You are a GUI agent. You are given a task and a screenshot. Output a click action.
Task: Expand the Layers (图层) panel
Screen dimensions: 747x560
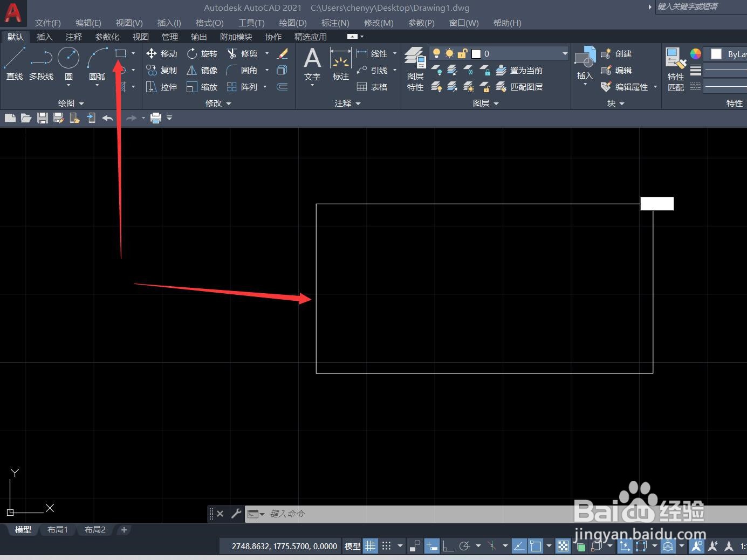coord(486,103)
